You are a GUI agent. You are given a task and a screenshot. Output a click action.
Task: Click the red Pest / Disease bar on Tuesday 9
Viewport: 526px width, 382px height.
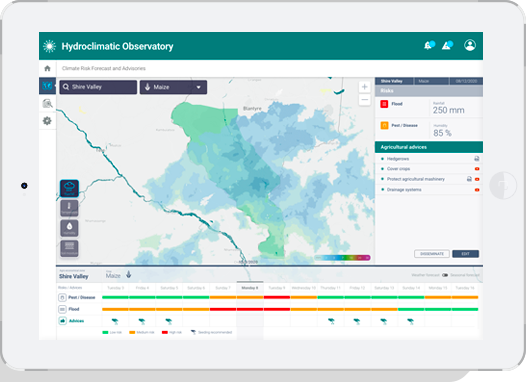coord(277,297)
